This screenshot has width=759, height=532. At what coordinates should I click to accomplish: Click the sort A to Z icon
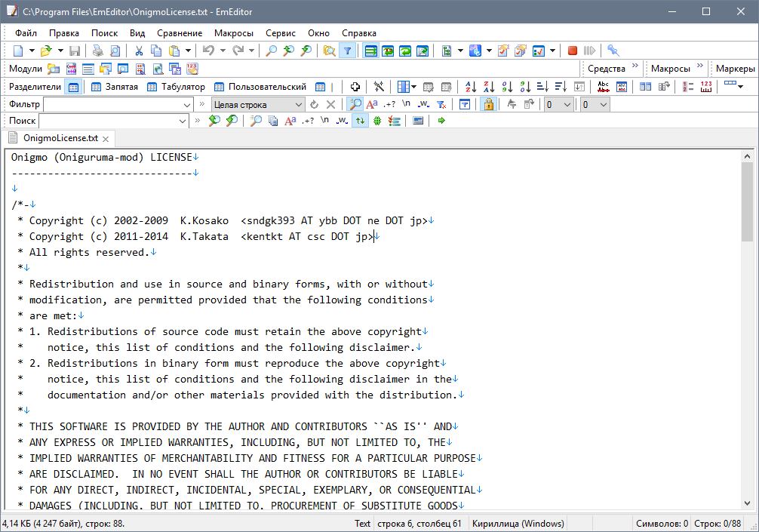coord(470,87)
